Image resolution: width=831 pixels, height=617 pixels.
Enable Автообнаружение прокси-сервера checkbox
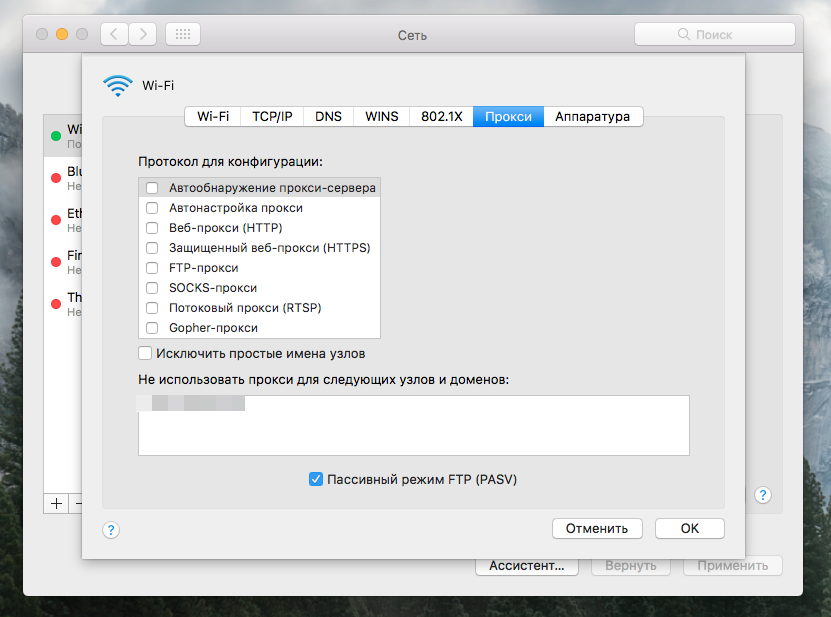click(x=152, y=188)
